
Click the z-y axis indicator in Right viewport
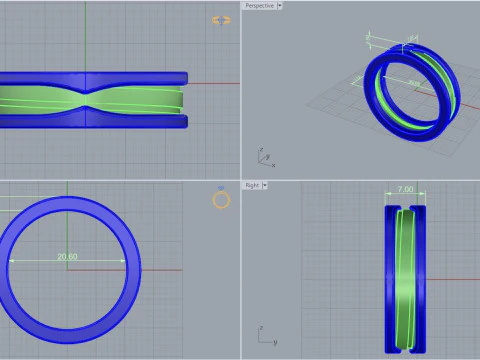(x=268, y=335)
